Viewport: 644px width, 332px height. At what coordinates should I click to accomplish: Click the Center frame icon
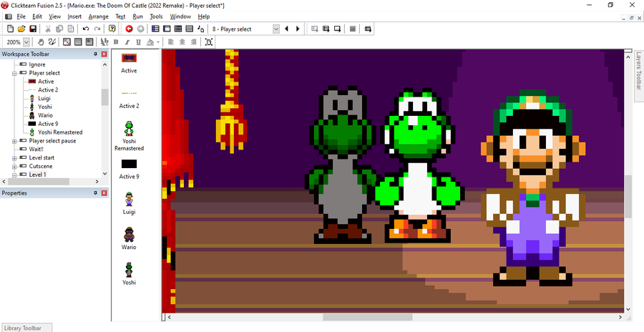209,42
